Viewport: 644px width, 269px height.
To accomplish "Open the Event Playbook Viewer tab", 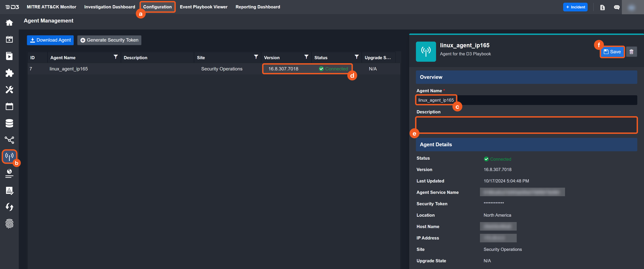I will coord(203,7).
